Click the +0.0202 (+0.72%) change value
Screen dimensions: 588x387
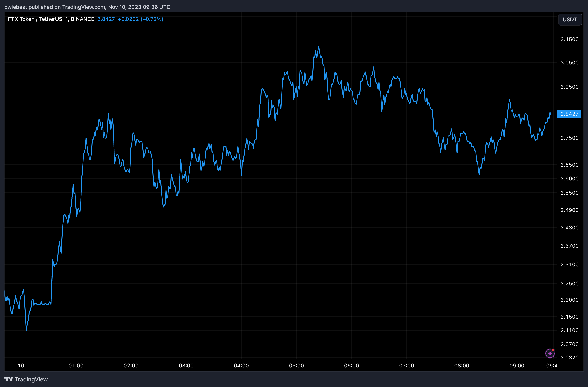(140, 19)
